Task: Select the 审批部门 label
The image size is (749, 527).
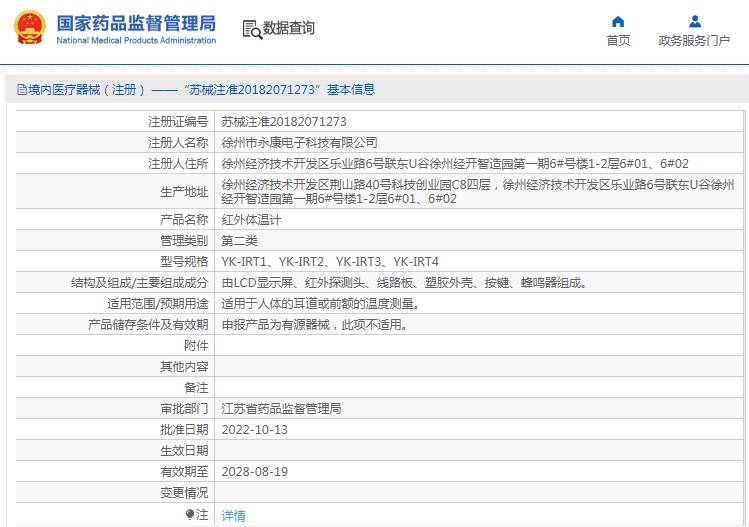Action: pos(184,409)
